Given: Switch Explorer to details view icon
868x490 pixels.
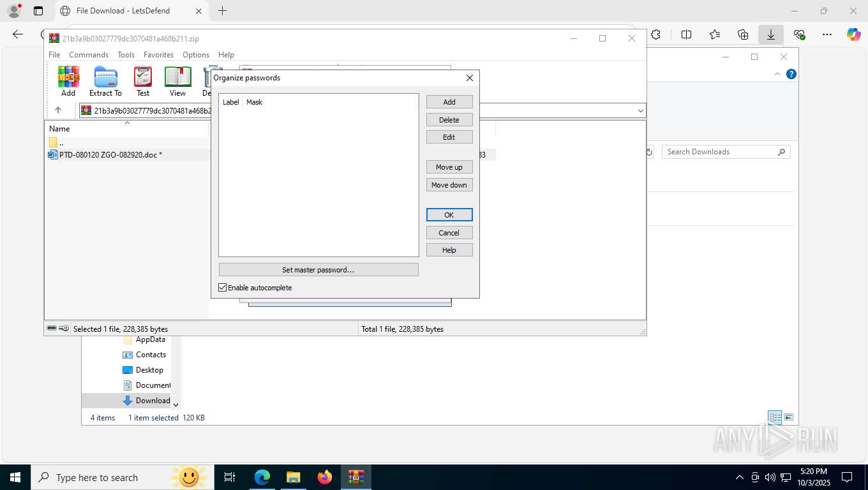Looking at the screenshot, I should (775, 418).
